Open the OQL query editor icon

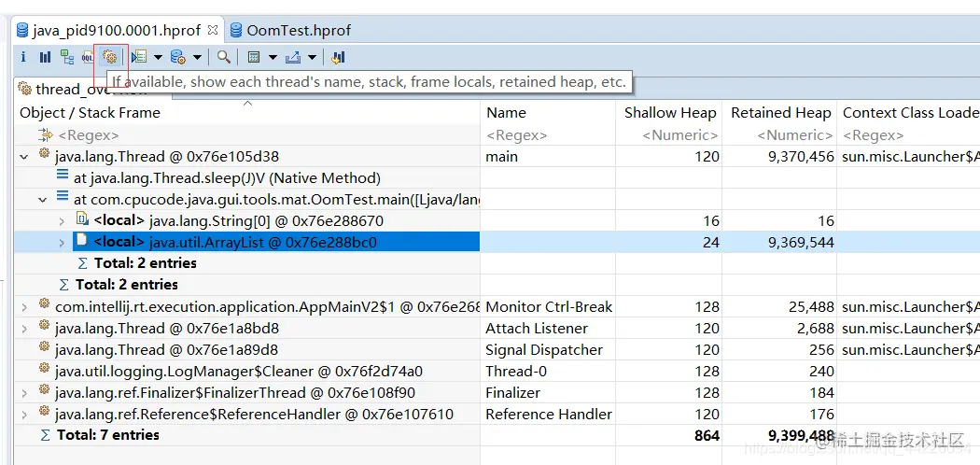pyautogui.click(x=88, y=58)
